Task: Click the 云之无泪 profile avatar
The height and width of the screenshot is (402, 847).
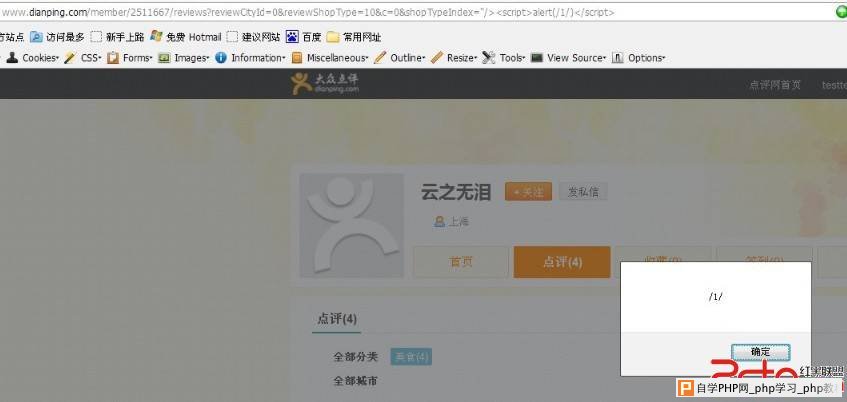Action: pos(352,225)
